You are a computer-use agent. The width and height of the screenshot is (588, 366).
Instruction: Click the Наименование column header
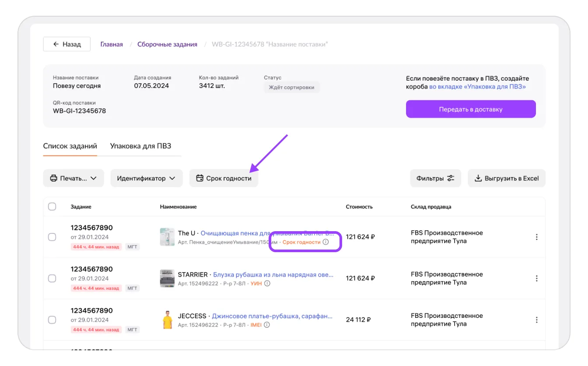[x=178, y=207]
